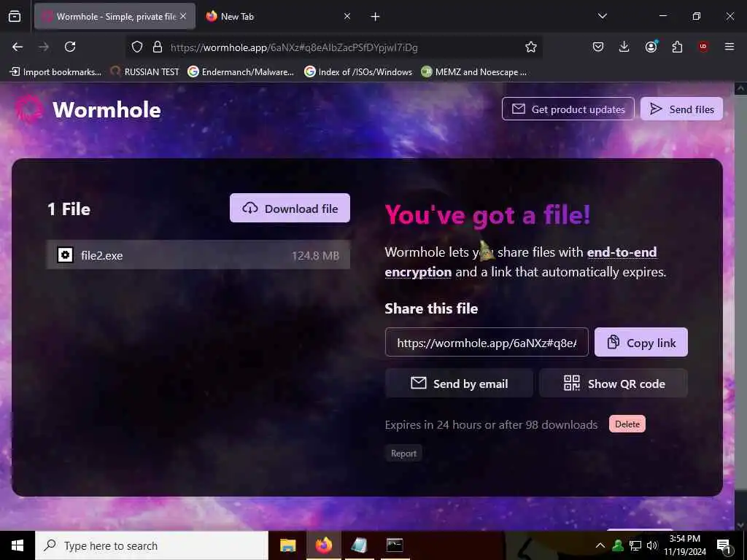Go back with the back arrow
This screenshot has width=747, height=560.
18,47
